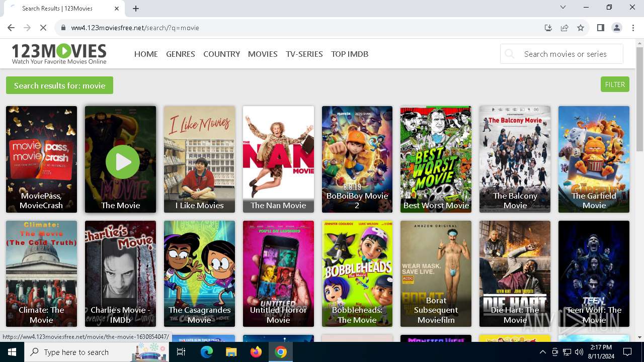Open the GENRES menu
Viewport: 644px width, 362px height.
coord(181,54)
